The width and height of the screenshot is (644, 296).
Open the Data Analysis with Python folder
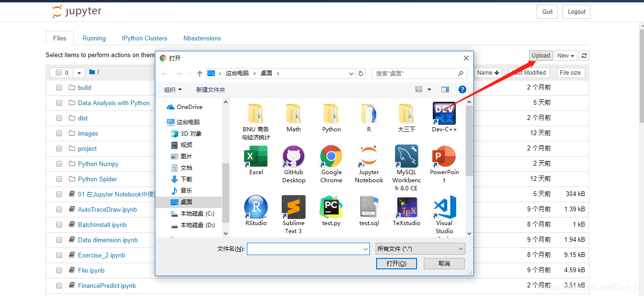click(x=113, y=103)
